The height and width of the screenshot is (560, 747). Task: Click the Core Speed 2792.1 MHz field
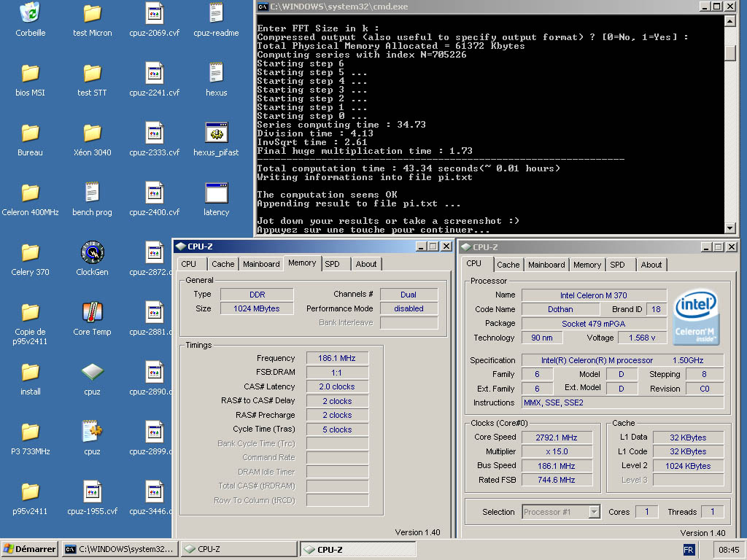pos(557,437)
